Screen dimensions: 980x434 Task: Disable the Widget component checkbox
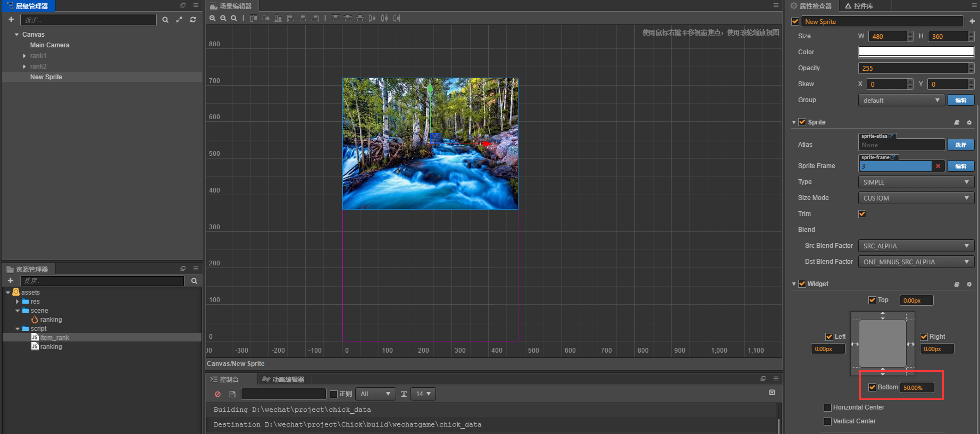point(802,284)
